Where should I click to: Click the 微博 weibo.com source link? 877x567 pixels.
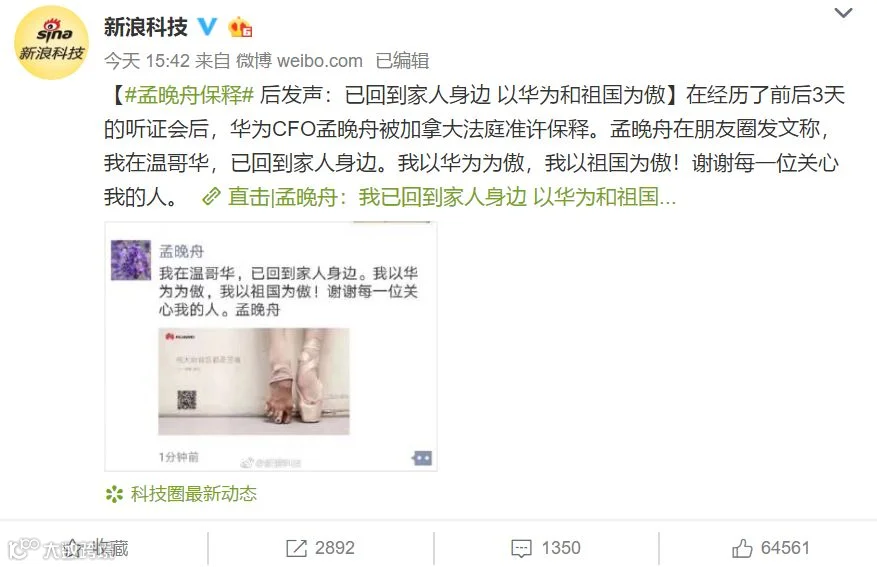click(299, 60)
